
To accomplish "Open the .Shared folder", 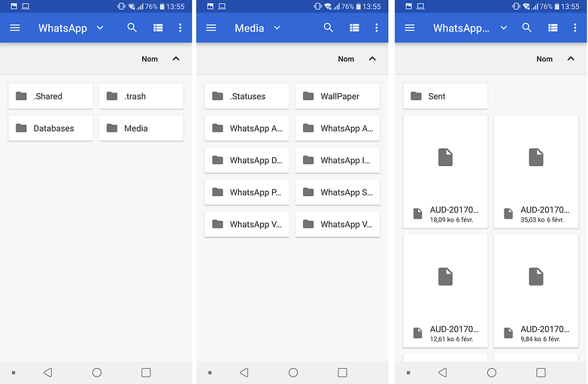I will tap(50, 96).
